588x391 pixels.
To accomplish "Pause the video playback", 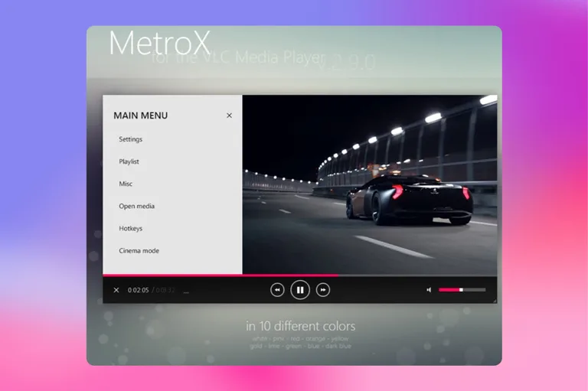I will 300,290.
